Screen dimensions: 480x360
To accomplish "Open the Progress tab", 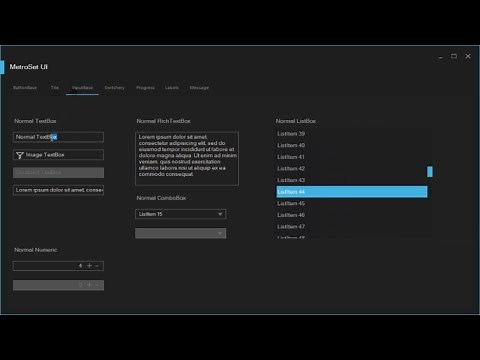I will click(145, 88).
